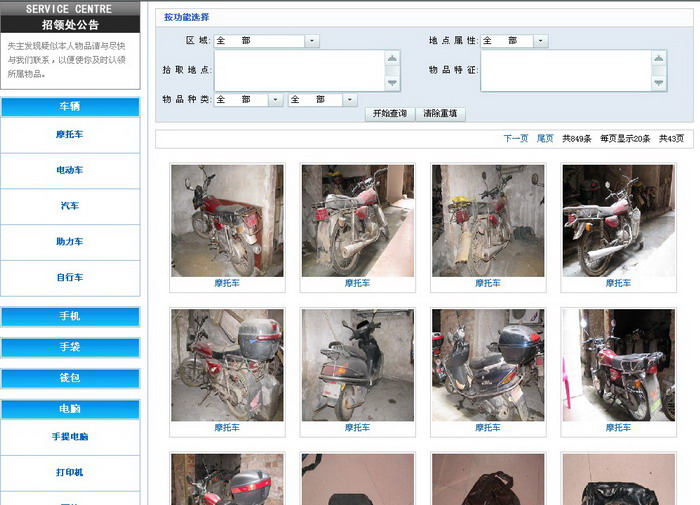The width and height of the screenshot is (700, 505).
Task: Click 摩托车 caption under first row third photo
Action: point(488,283)
